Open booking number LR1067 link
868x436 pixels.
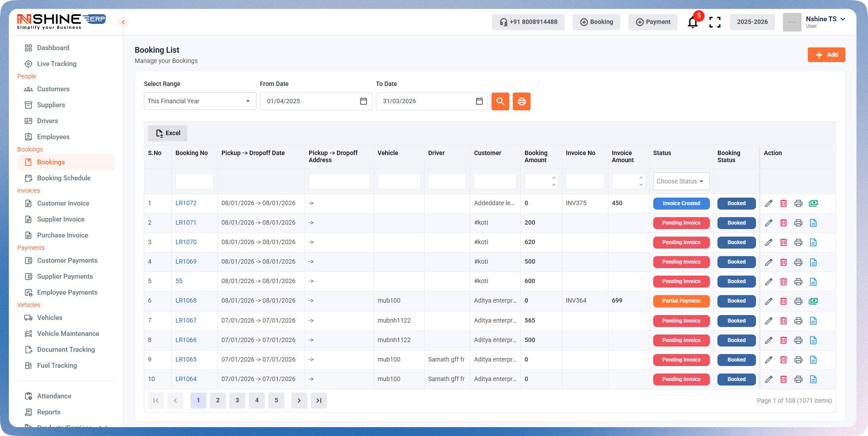[186, 320]
